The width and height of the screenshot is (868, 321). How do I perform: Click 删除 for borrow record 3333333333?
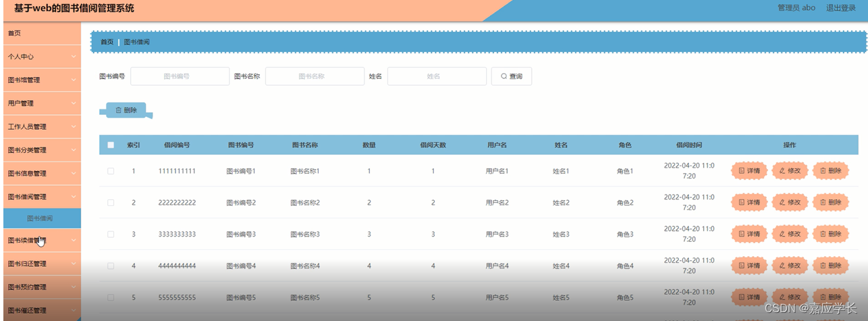tap(830, 234)
